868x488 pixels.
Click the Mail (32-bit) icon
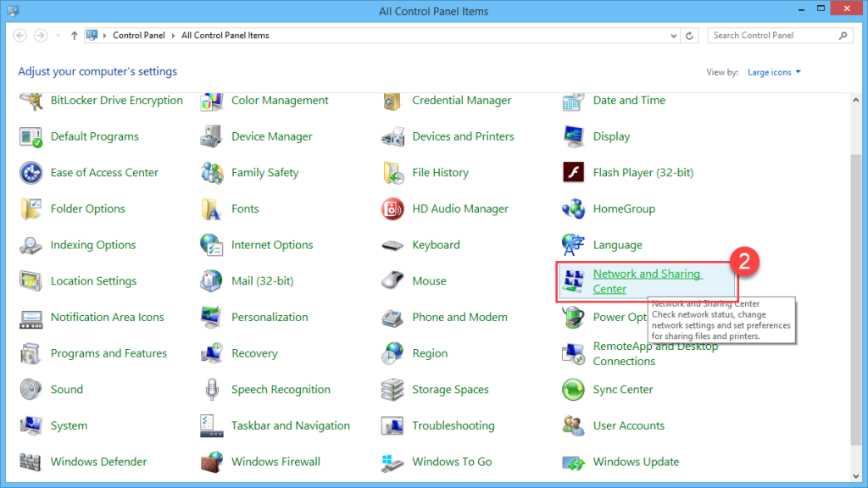(211, 281)
